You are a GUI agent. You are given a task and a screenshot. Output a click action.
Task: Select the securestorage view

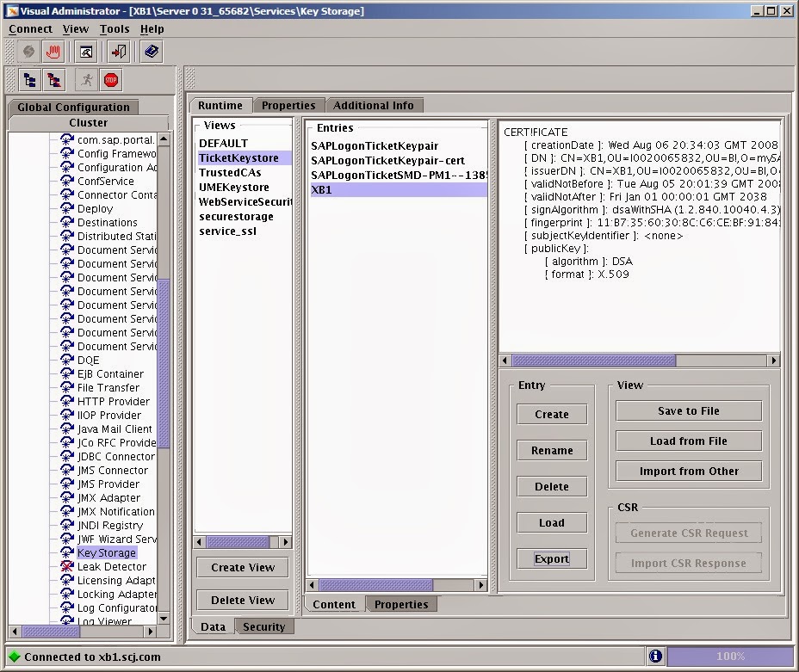tap(244, 216)
